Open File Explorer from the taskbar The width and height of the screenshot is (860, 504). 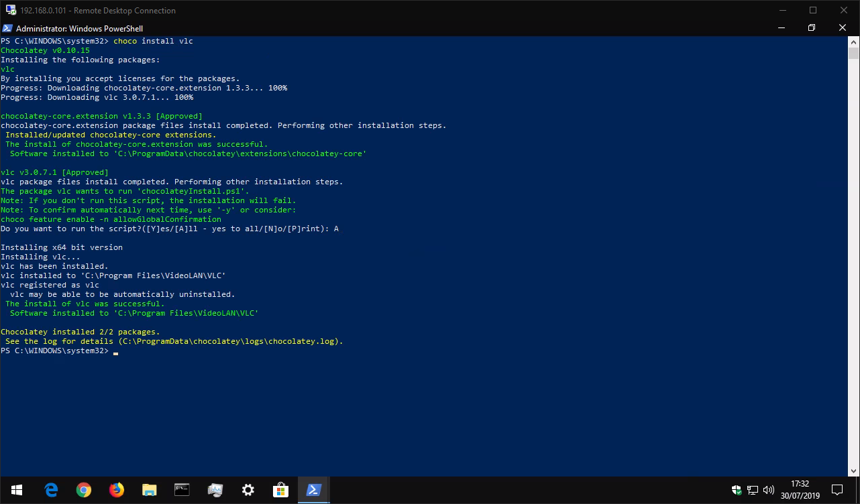tap(149, 490)
